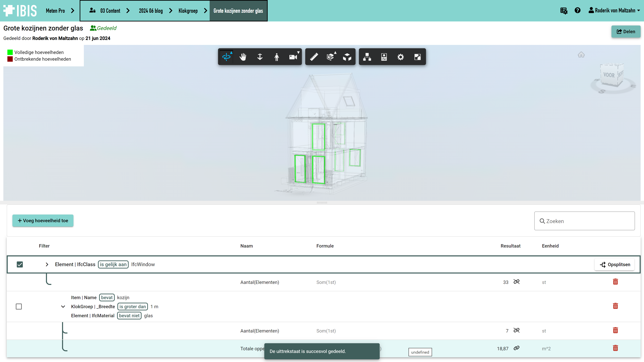Click the VOOR face of view cube
The width and height of the screenshot is (644, 362).
609,75
